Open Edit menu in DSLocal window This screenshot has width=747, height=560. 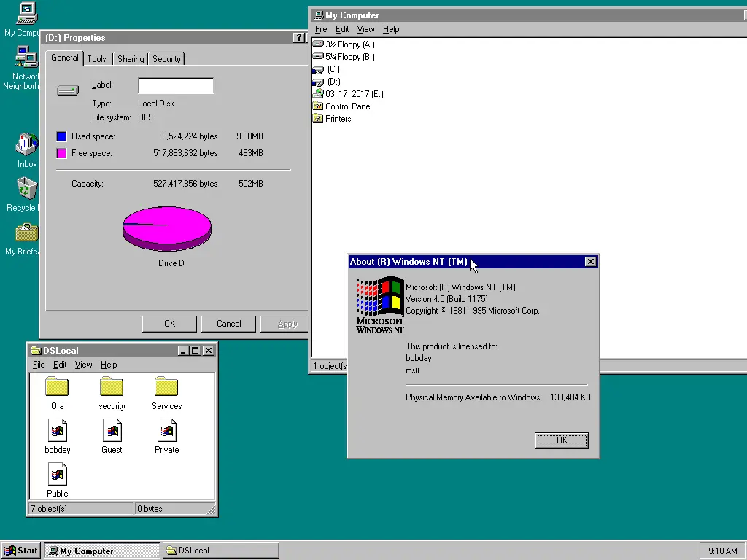coord(60,365)
